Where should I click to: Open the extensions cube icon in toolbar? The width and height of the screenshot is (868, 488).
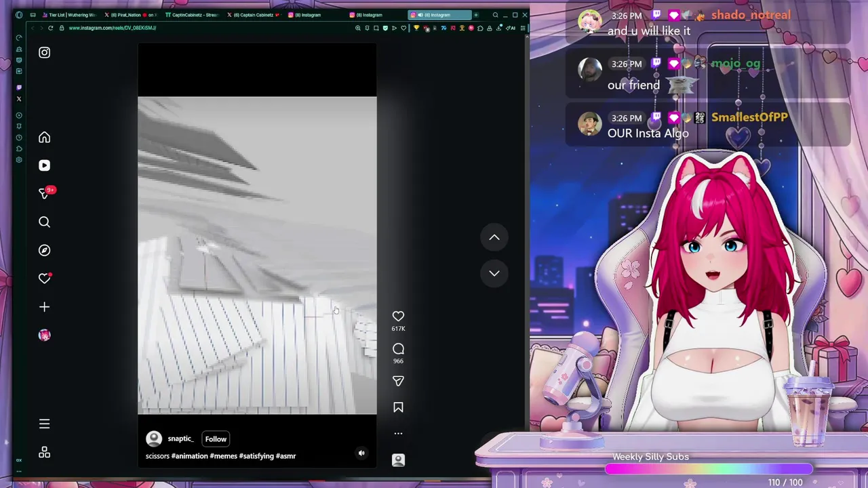pyautogui.click(x=480, y=28)
